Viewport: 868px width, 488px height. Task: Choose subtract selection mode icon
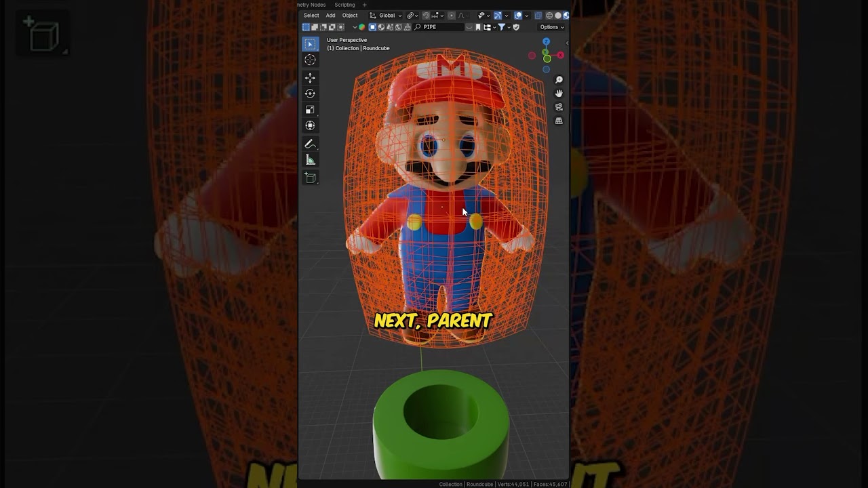[323, 27]
